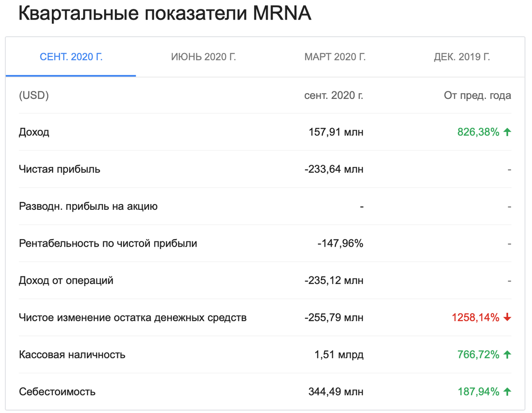Click green up arrow next to 766,72%
This screenshot has height=413, width=532.
508,355
